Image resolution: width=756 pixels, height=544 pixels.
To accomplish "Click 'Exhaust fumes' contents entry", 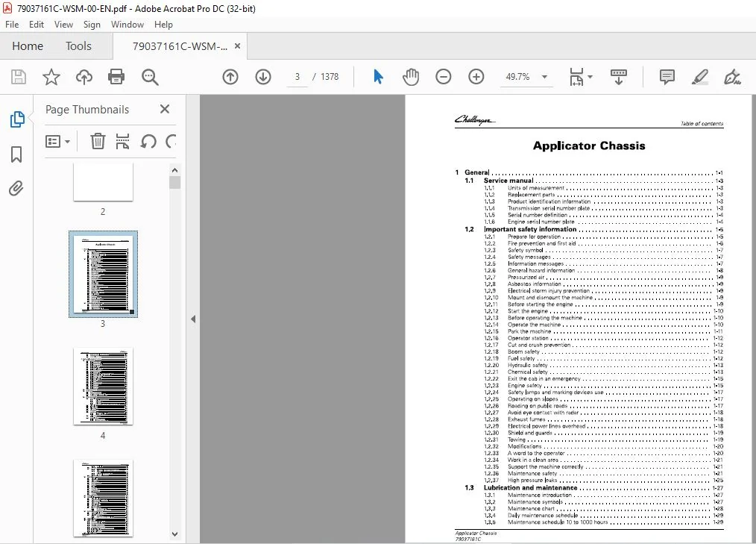I will (x=526, y=419).
